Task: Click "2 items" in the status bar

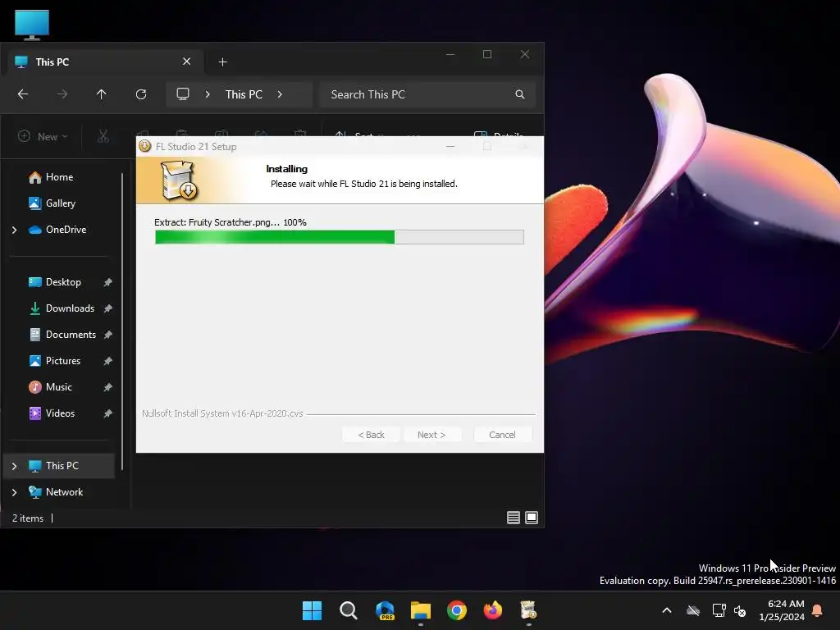Action: [x=28, y=518]
